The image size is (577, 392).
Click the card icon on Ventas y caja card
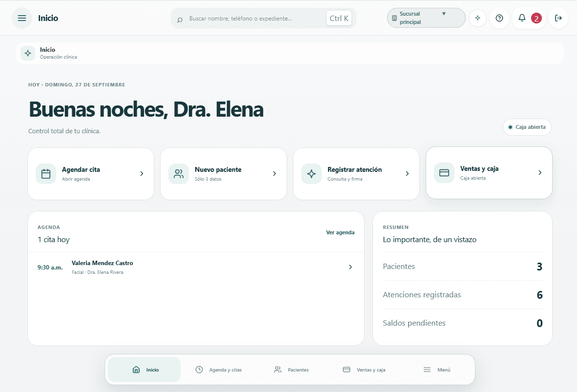444,173
